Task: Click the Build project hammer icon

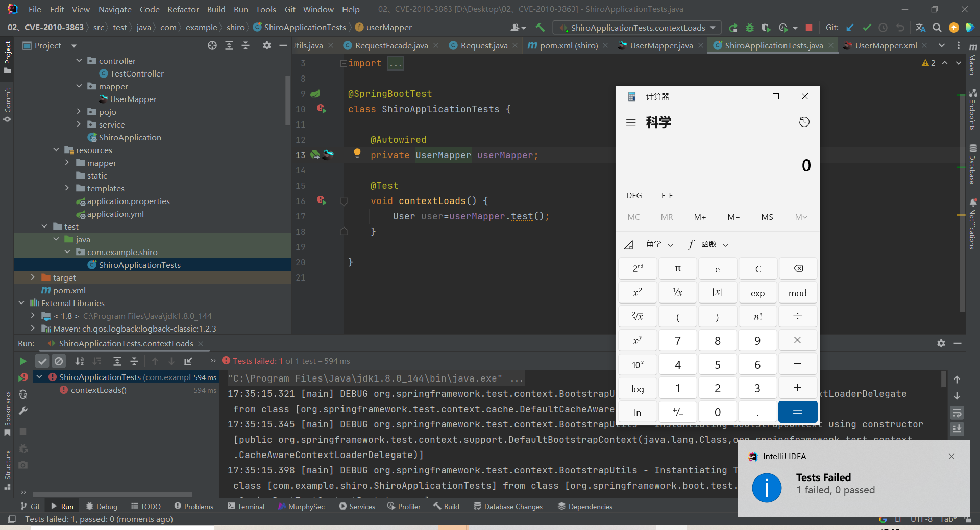Action: click(x=540, y=28)
